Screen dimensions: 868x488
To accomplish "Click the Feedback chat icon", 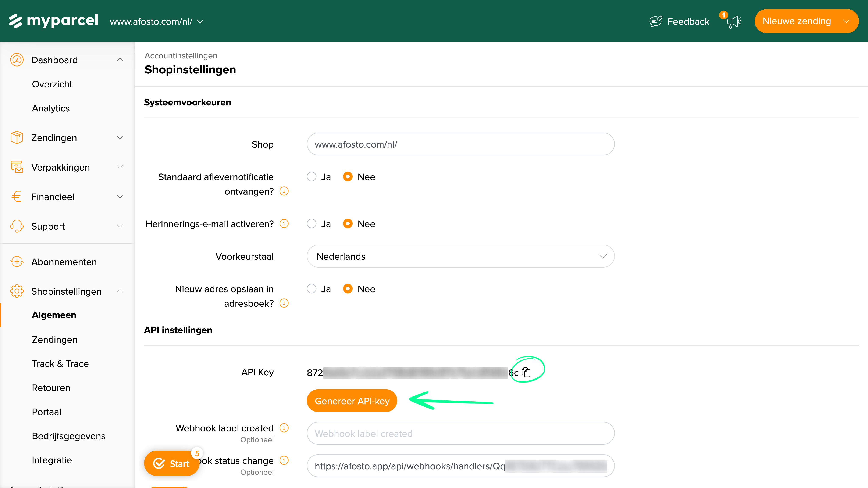I will click(x=655, y=22).
